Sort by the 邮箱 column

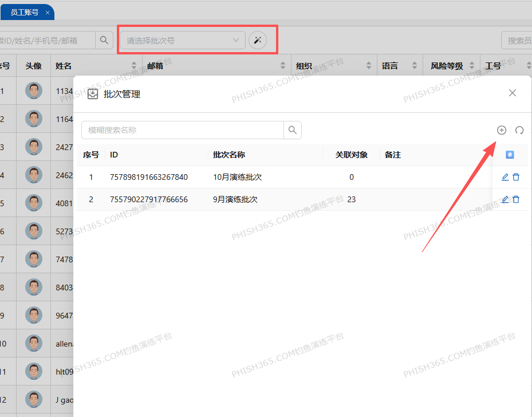(x=282, y=66)
